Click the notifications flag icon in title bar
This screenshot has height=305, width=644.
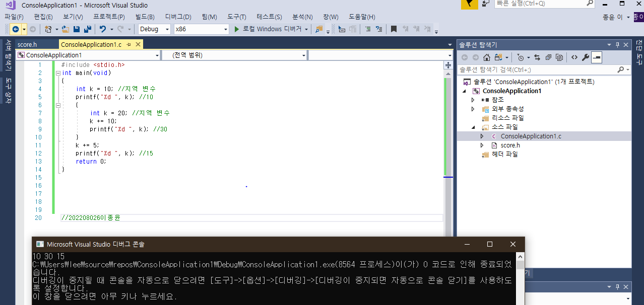coord(470,4)
